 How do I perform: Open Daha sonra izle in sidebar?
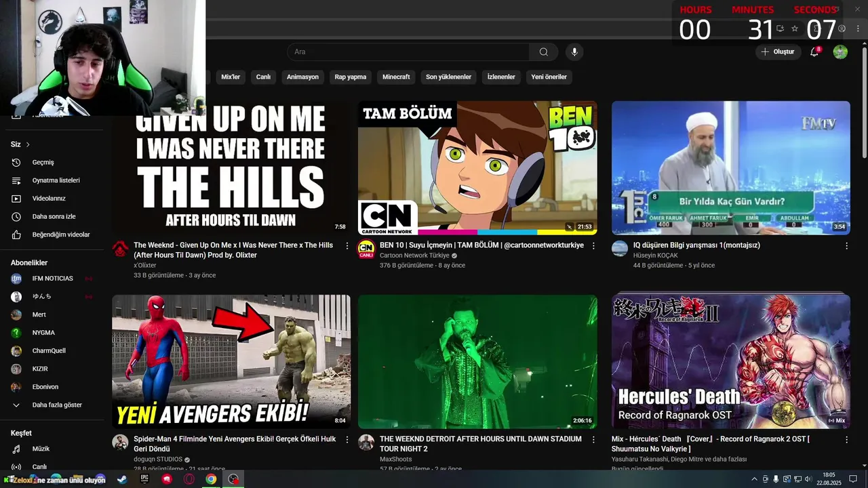(54, 217)
